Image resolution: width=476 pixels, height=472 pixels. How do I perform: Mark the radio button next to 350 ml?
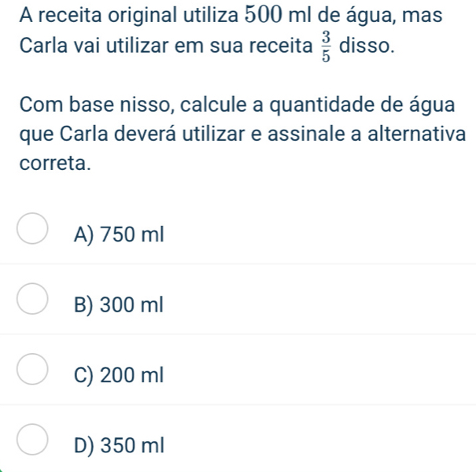click(32, 440)
